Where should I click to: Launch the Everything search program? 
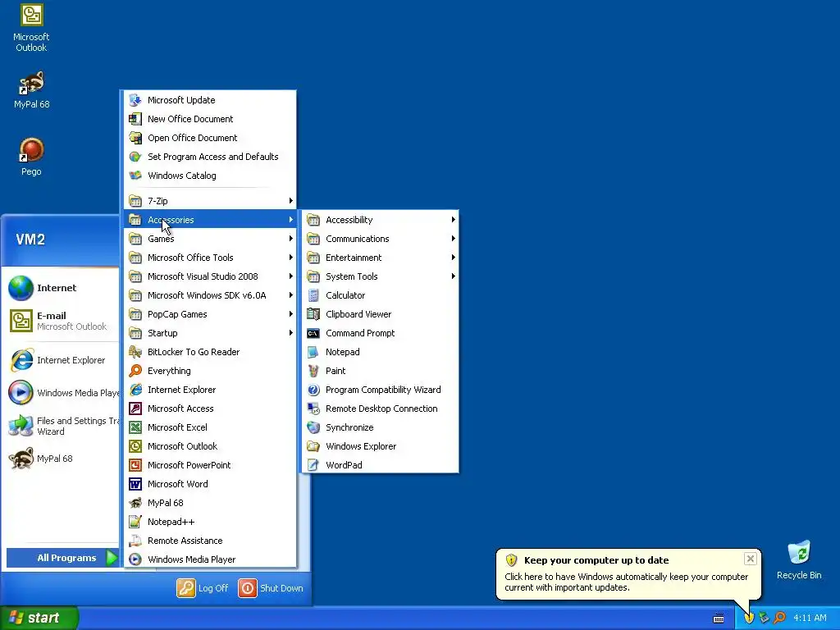pyautogui.click(x=209, y=371)
